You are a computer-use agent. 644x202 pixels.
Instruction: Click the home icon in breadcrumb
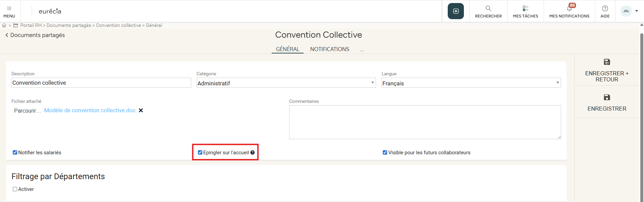[x=4, y=26]
